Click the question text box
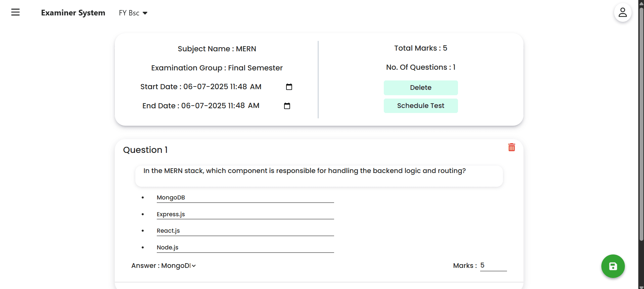This screenshot has height=289, width=644. click(x=319, y=176)
